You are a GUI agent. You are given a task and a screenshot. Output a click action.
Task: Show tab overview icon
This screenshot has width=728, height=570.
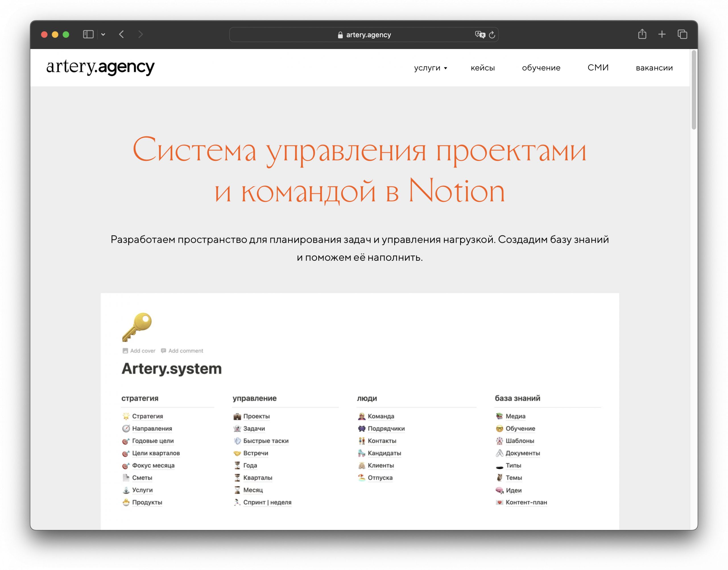pyautogui.click(x=682, y=34)
